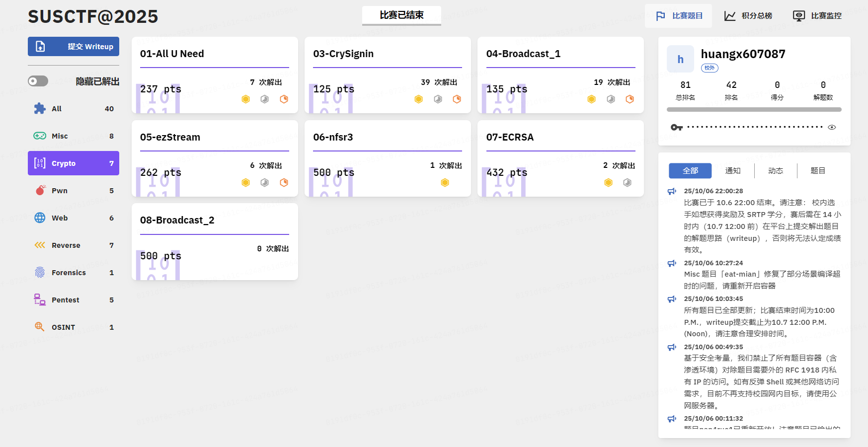The image size is (868, 447).
Task: Click the user progress bar
Action: (x=754, y=109)
